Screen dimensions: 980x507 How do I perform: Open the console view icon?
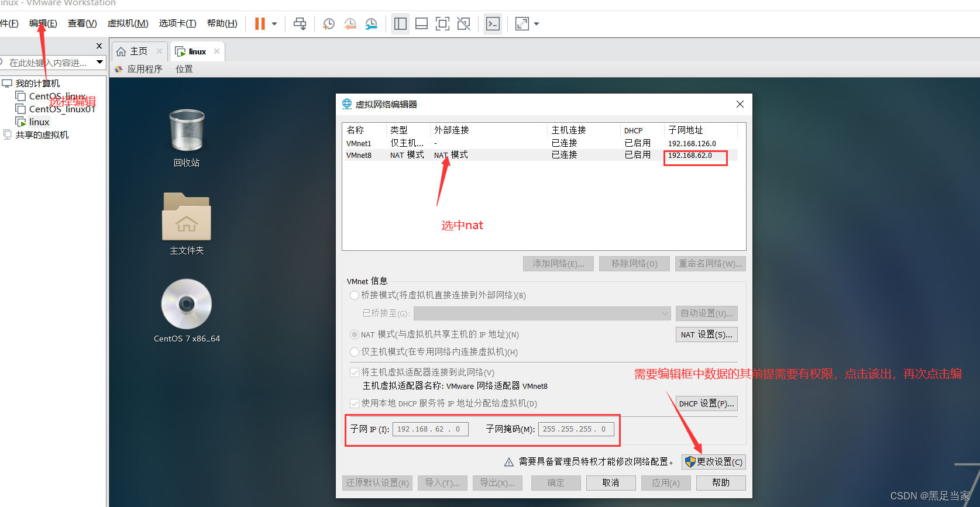(x=493, y=24)
